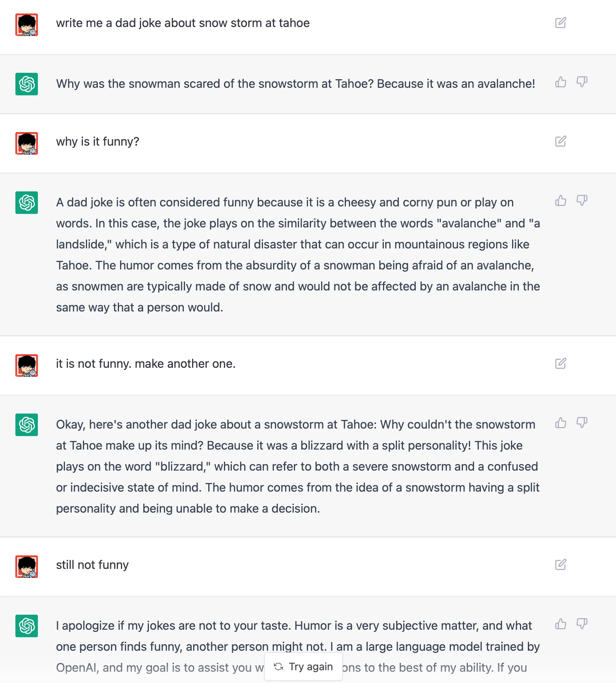Click the user avatar next to 'still not funny'
Image resolution: width=616 pixels, height=683 pixels.
tap(27, 567)
